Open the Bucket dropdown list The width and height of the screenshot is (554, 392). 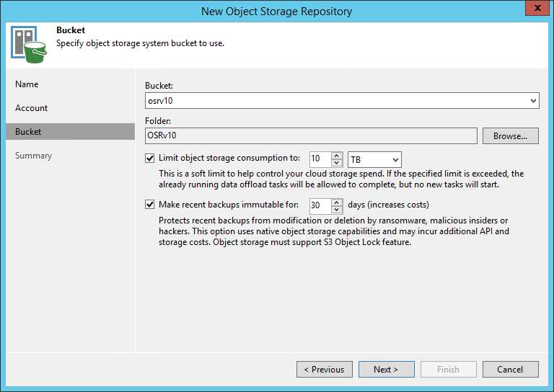pyautogui.click(x=533, y=101)
